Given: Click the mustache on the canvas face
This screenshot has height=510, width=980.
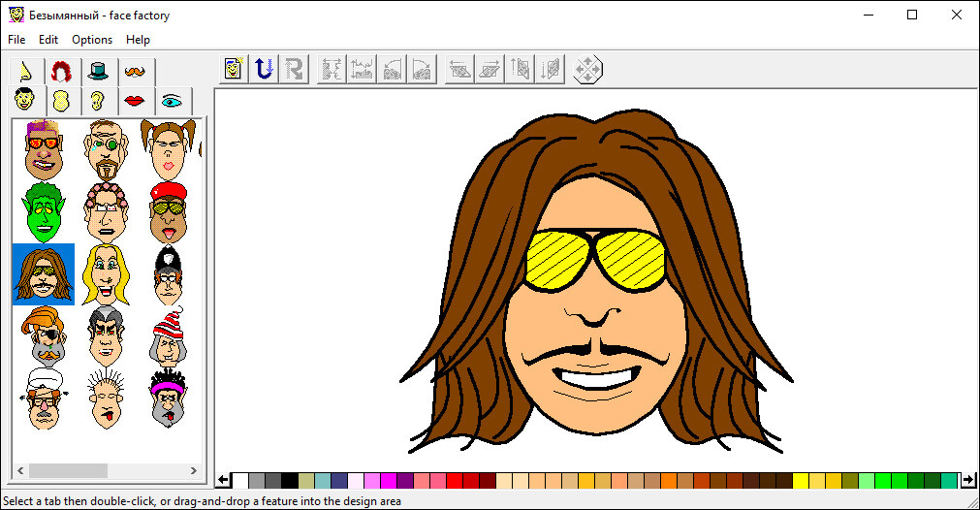Looking at the screenshot, I should pos(595,354).
